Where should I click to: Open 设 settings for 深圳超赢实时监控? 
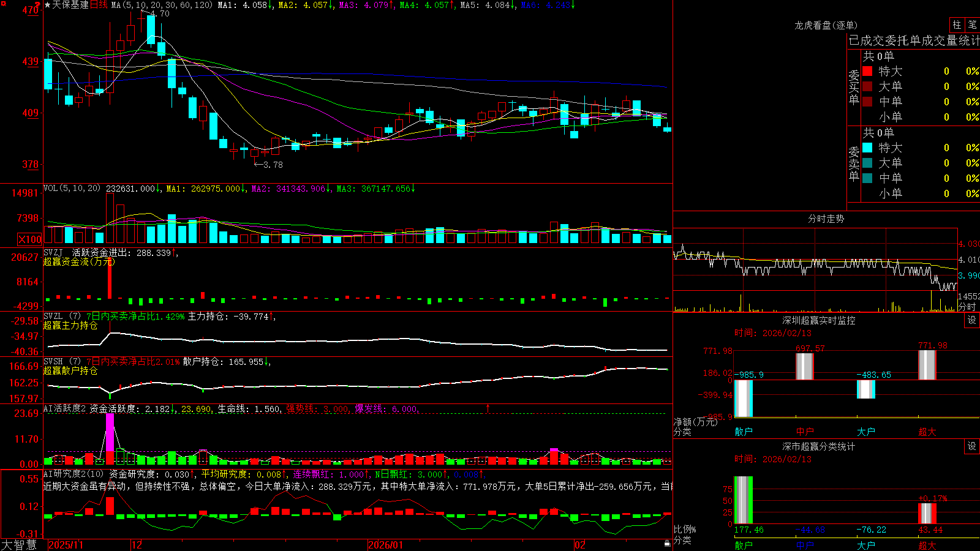coord(971,320)
